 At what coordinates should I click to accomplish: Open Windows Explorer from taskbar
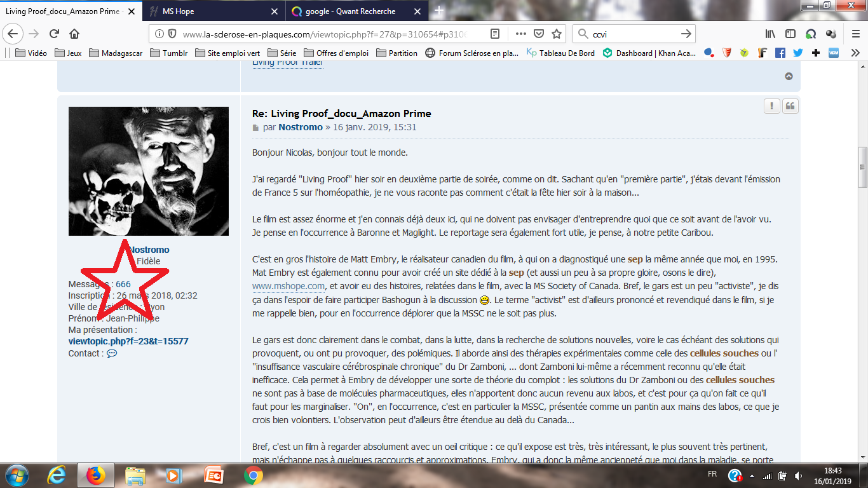pos(135,475)
